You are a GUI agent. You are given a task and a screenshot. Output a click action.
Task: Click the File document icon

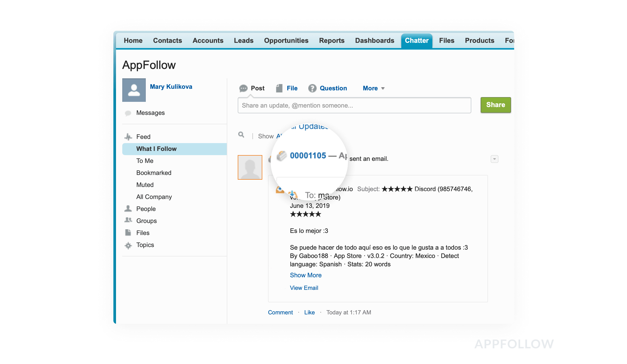click(x=279, y=88)
